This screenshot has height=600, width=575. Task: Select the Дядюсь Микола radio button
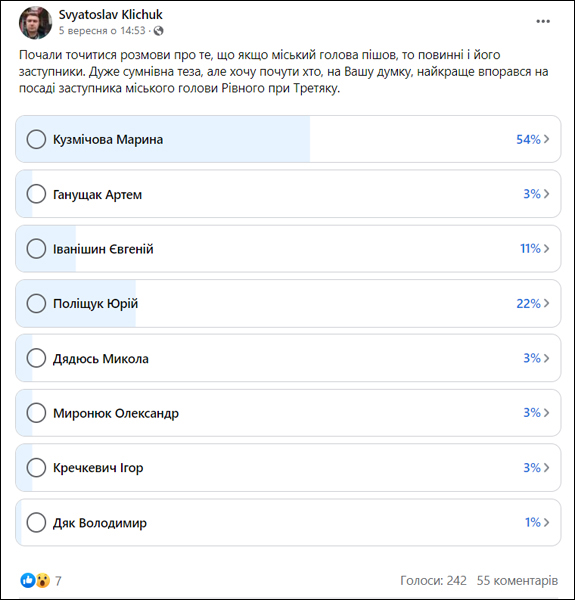click(x=36, y=358)
